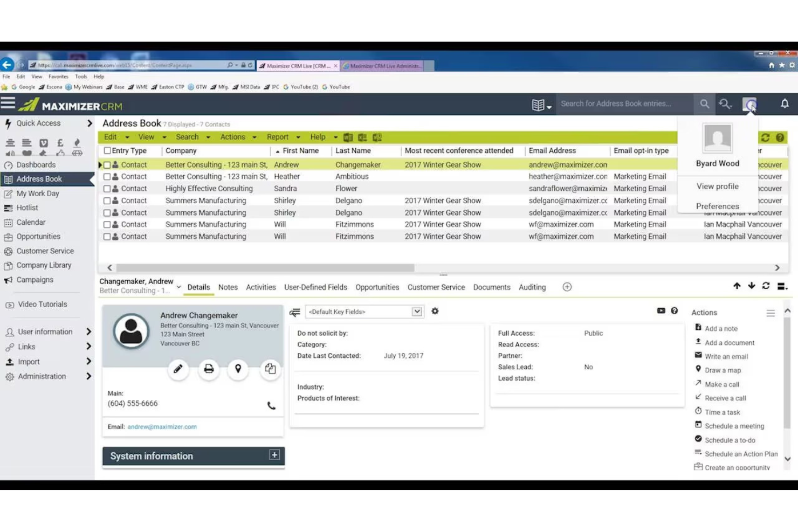The height and width of the screenshot is (532, 798).
Task: Open the hamburger navigation menu
Action: point(8,103)
